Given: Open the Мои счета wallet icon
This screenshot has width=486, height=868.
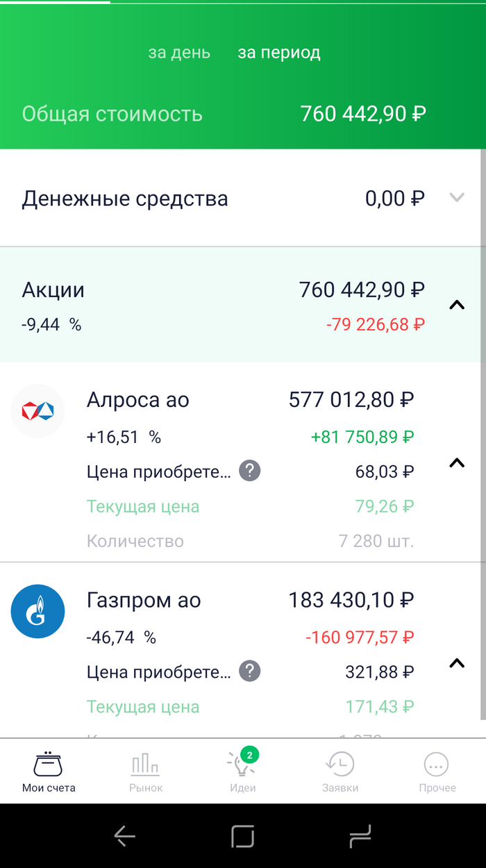Looking at the screenshot, I should pos(48,764).
